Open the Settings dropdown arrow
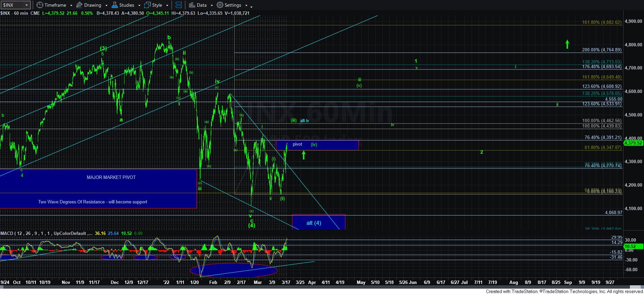The width and height of the screenshot is (644, 294). [x=246, y=5]
